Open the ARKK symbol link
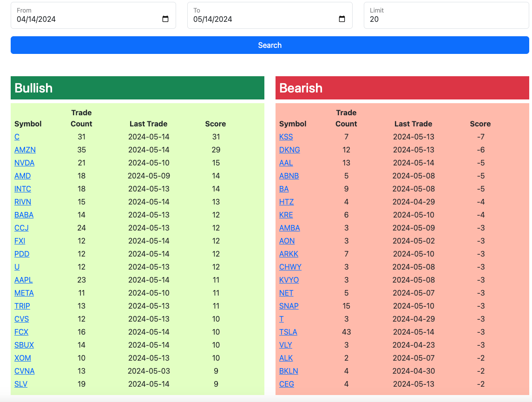The image size is (532, 402). pyautogui.click(x=289, y=254)
